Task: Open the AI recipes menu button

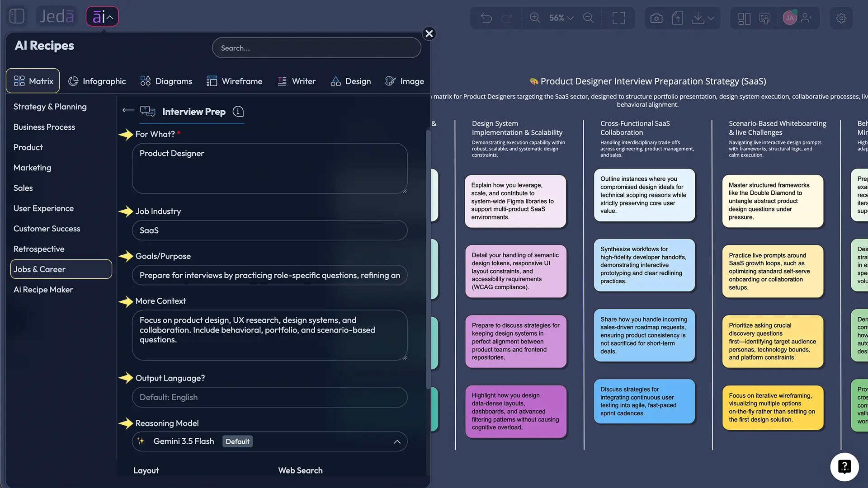Action: (x=102, y=17)
